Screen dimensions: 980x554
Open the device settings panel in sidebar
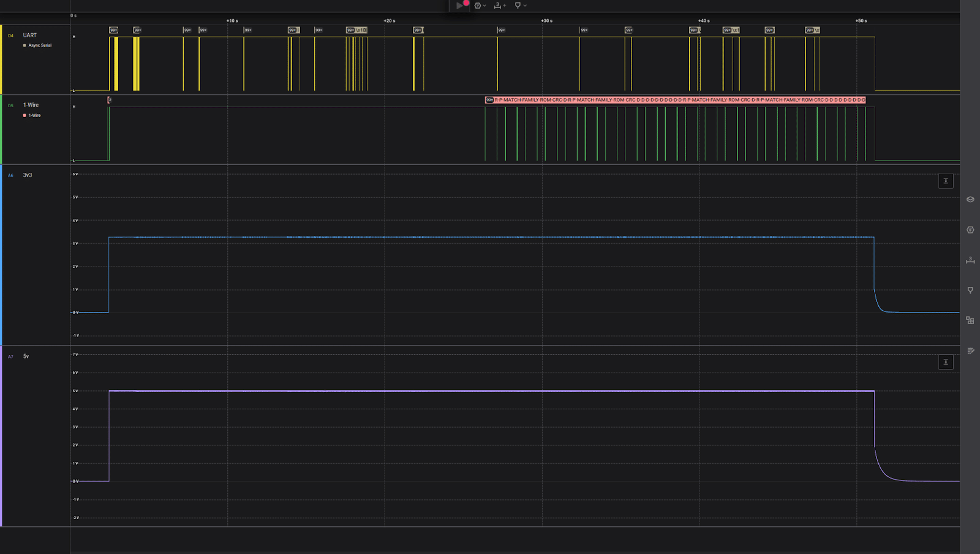(970, 199)
